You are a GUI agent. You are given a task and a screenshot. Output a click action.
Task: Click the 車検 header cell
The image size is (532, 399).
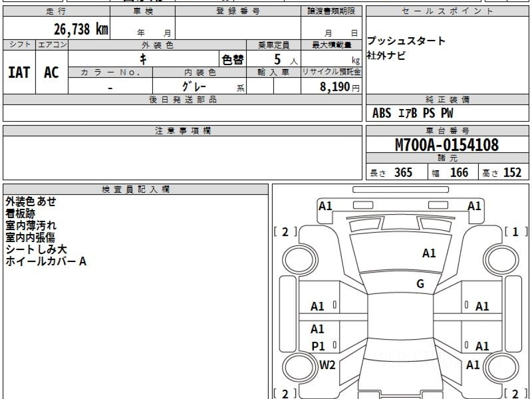(x=143, y=12)
